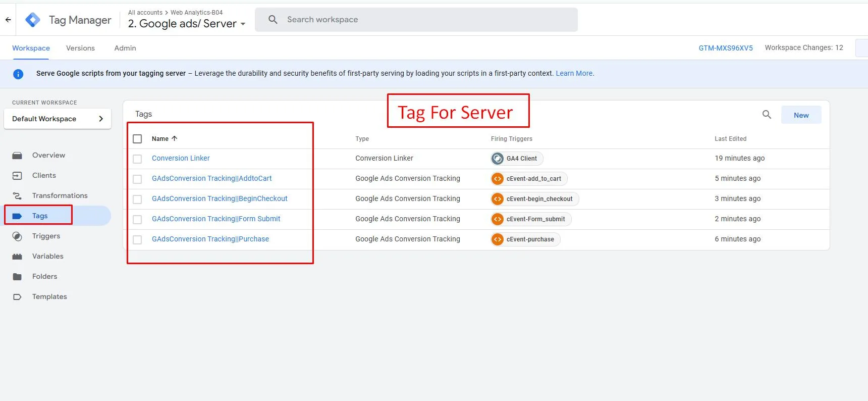Open Overview in the sidebar

coord(48,155)
